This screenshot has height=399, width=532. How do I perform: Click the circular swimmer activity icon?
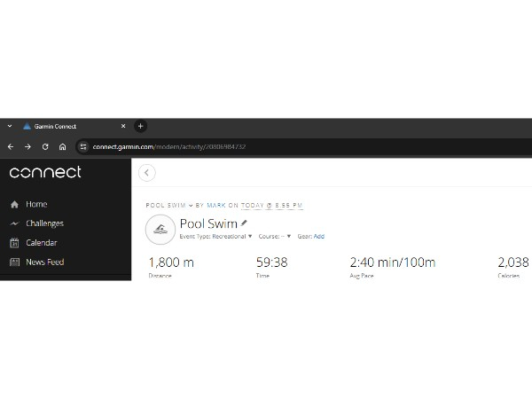(x=160, y=230)
